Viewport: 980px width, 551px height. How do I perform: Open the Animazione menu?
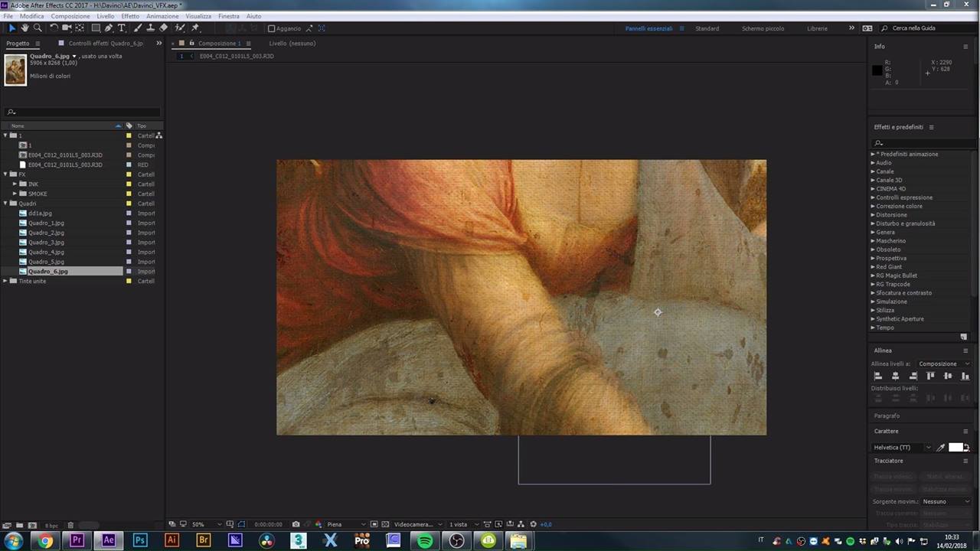coord(162,16)
